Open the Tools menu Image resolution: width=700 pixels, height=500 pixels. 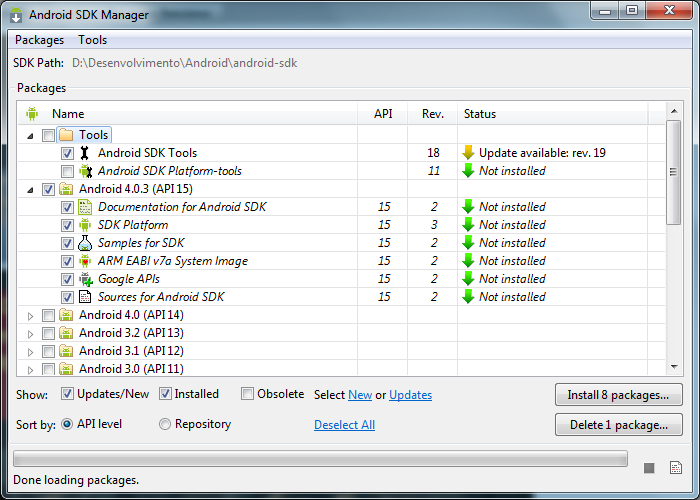point(92,40)
